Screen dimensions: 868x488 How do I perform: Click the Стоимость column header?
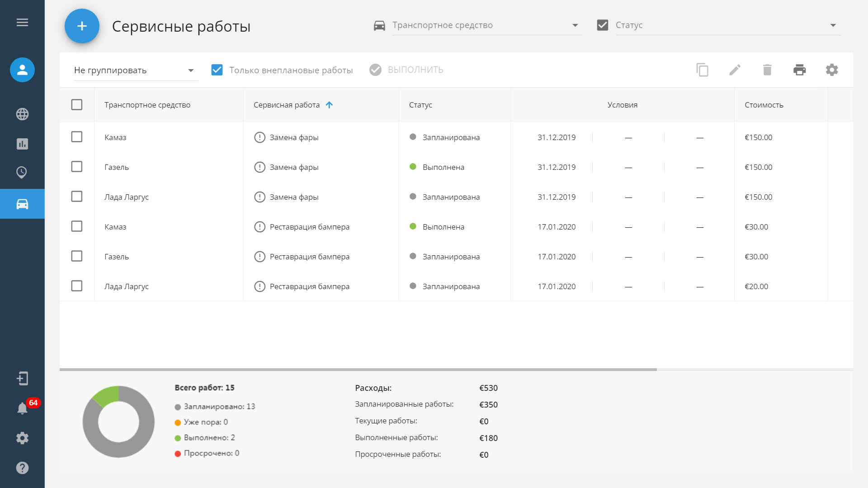point(764,105)
